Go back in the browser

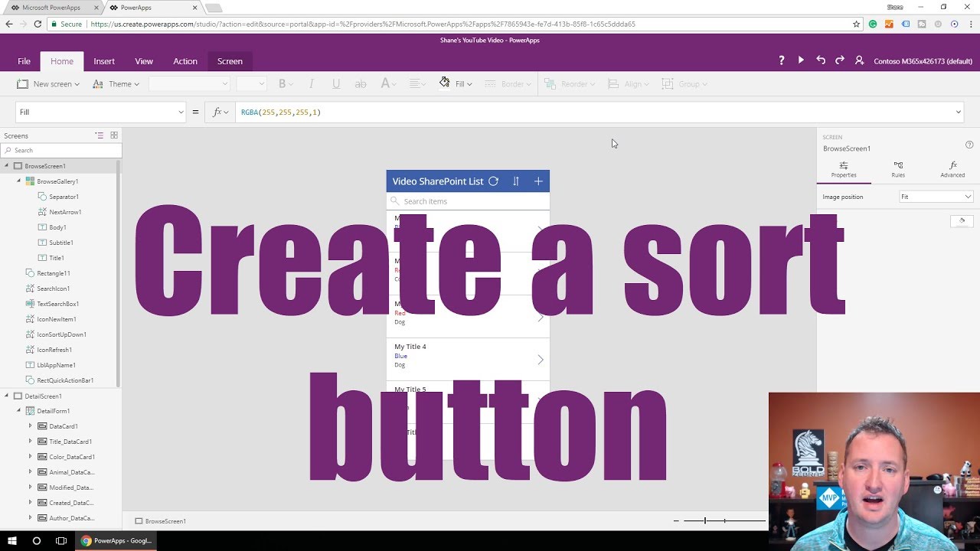pos(9,24)
